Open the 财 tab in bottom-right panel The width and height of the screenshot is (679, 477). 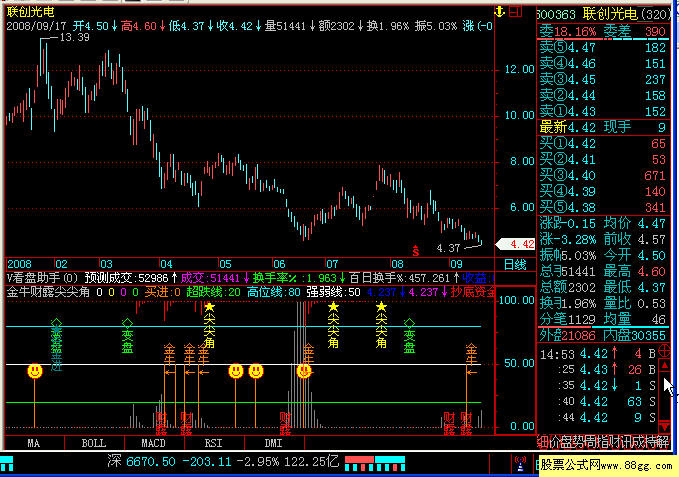pos(615,442)
